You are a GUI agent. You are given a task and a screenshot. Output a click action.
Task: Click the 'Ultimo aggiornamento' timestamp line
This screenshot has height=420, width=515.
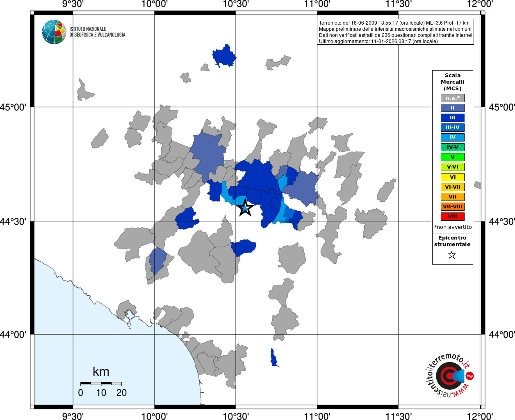(378, 41)
